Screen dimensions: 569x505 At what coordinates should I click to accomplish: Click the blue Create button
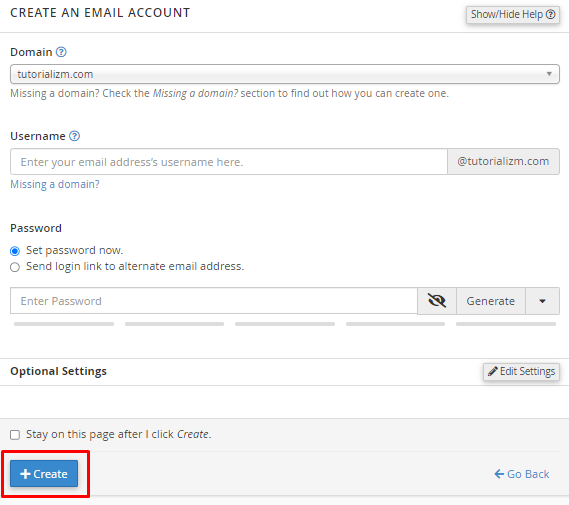44,473
